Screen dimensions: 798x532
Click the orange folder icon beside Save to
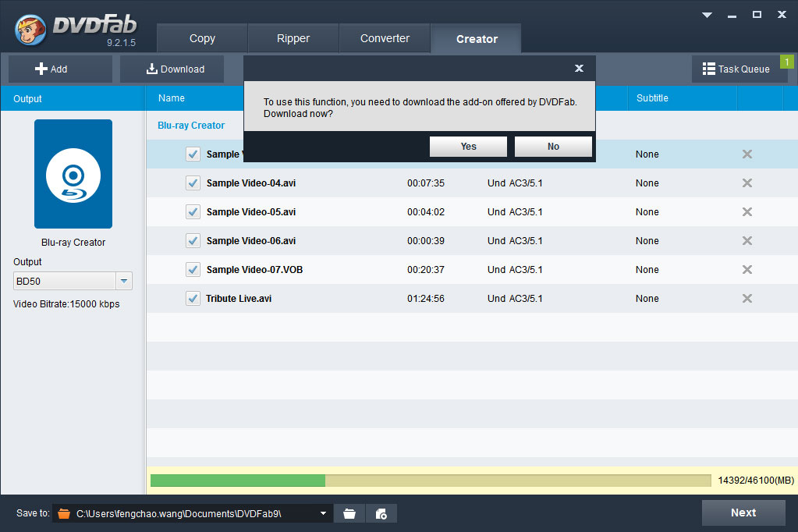click(x=64, y=514)
